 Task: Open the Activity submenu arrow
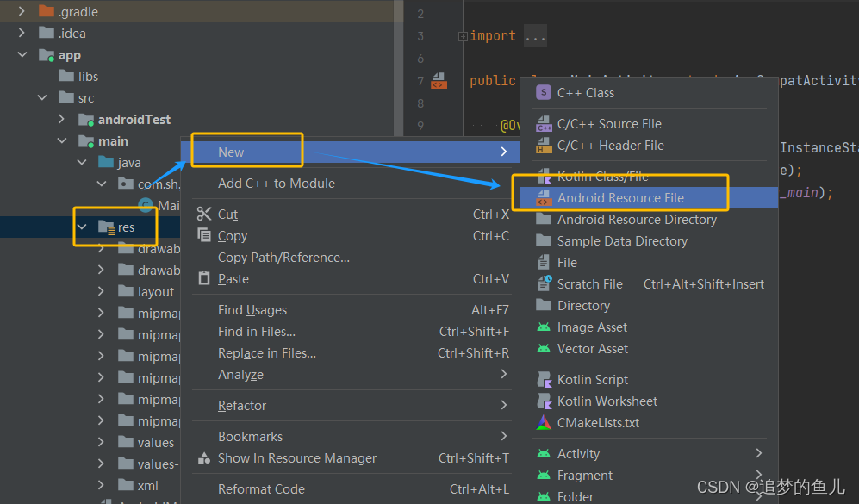coord(759,453)
